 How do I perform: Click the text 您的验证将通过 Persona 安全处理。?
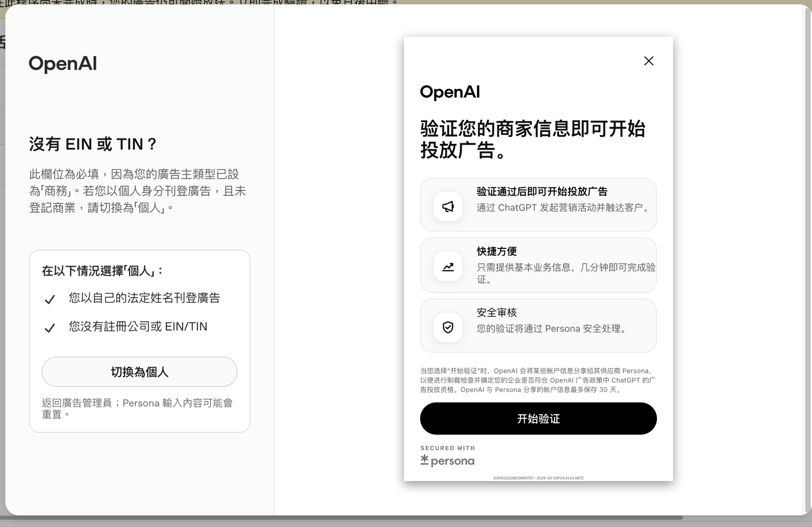point(553,328)
